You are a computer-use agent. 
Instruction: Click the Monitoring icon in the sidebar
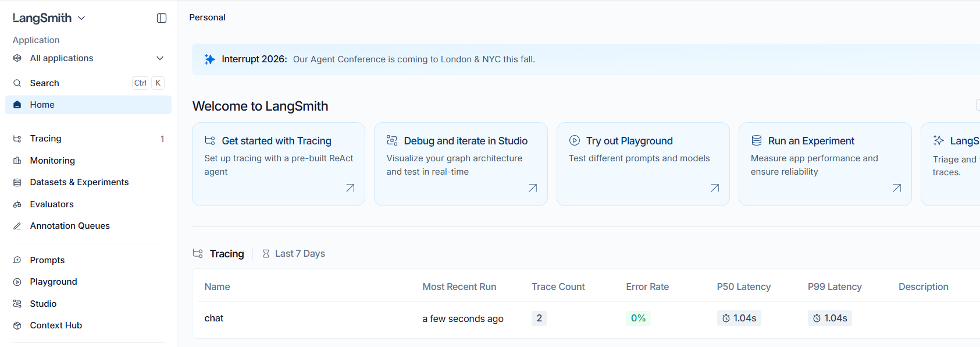tap(17, 161)
